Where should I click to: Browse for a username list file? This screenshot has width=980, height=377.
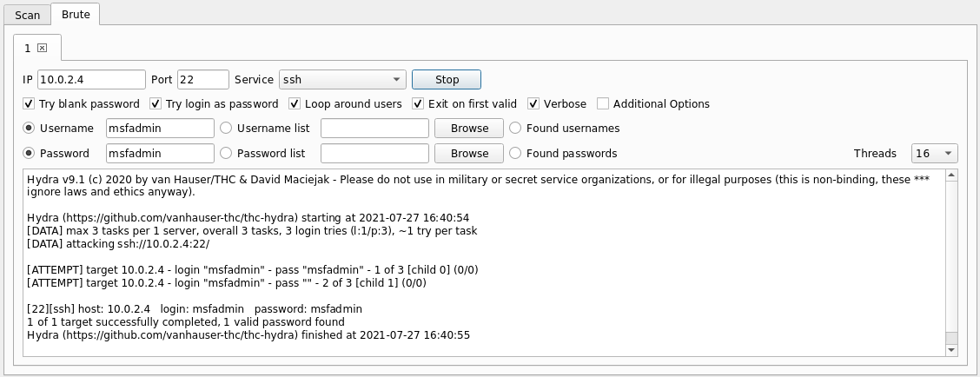[469, 129]
